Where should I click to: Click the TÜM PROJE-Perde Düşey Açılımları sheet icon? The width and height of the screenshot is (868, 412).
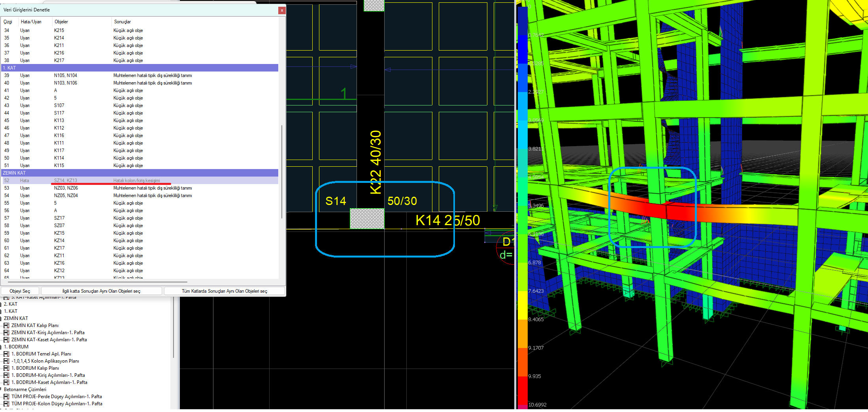point(6,397)
